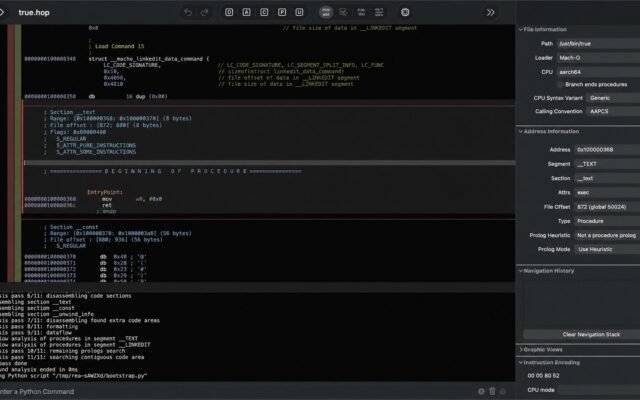The width and height of the screenshot is (640, 400).
Task: Click the CPU field showing aarch64
Action: point(598,72)
